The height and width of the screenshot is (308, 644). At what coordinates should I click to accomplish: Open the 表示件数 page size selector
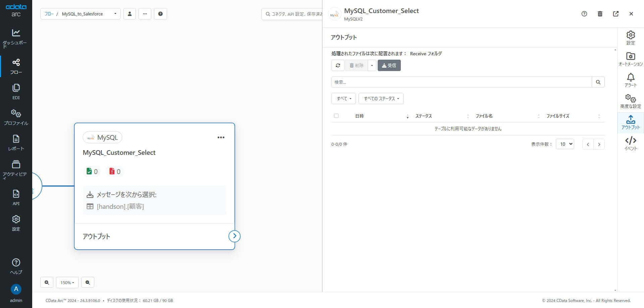[565, 144]
